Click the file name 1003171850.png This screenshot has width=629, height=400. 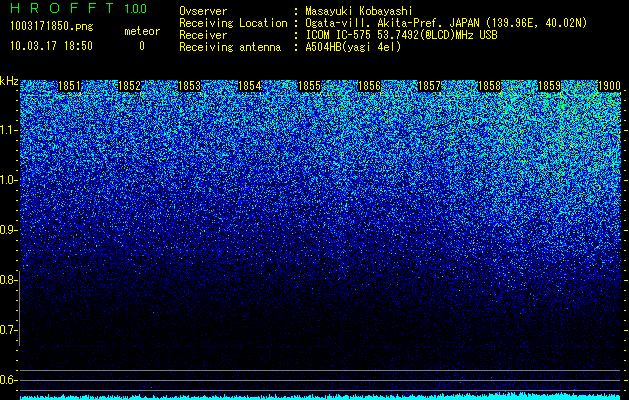pos(52,26)
